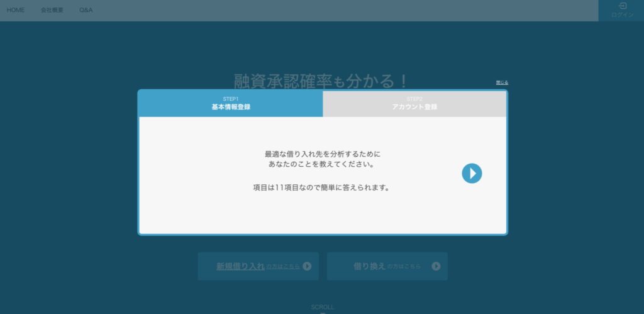The height and width of the screenshot is (314, 644).
Task: Click the SCROLL indicator text
Action: tap(323, 307)
